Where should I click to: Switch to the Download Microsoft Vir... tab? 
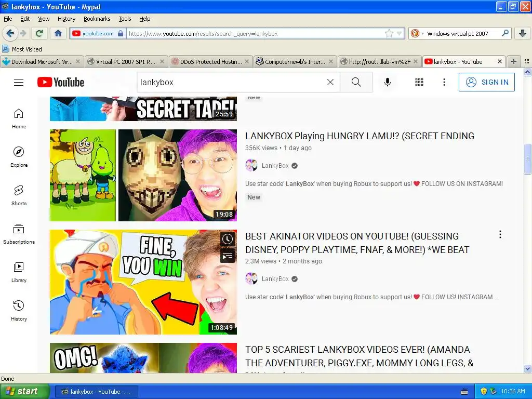pos(41,61)
